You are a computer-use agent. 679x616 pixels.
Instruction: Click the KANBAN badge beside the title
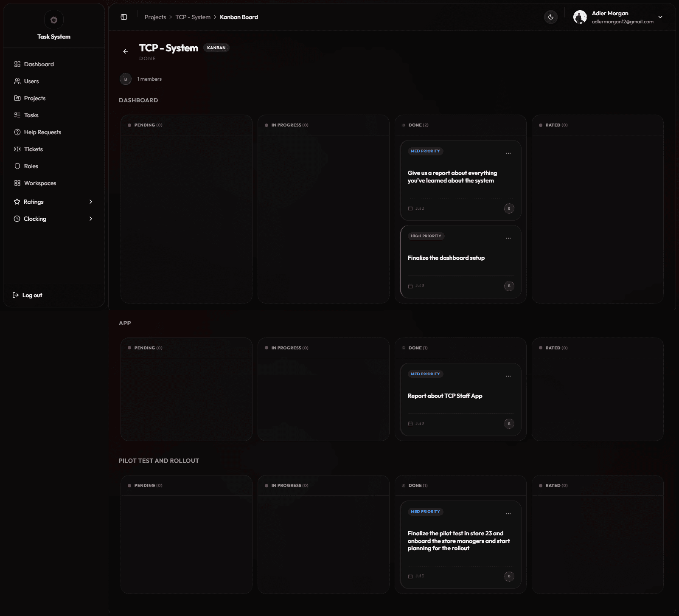[x=216, y=48]
